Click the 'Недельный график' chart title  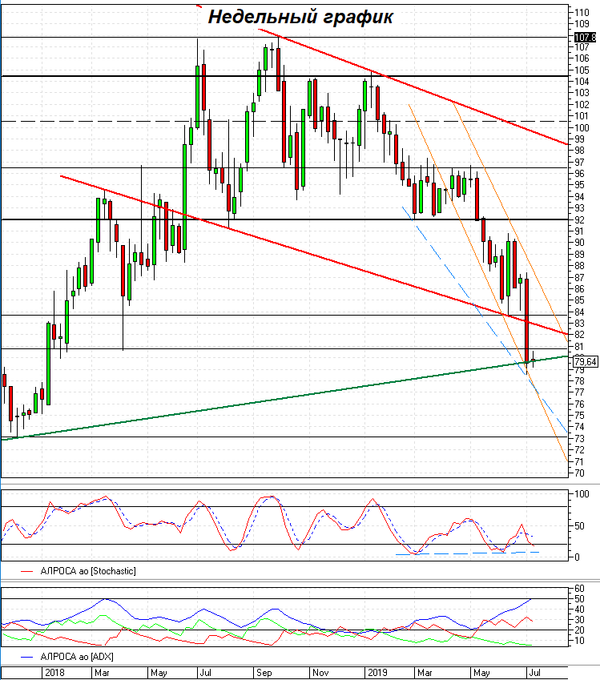click(300, 17)
